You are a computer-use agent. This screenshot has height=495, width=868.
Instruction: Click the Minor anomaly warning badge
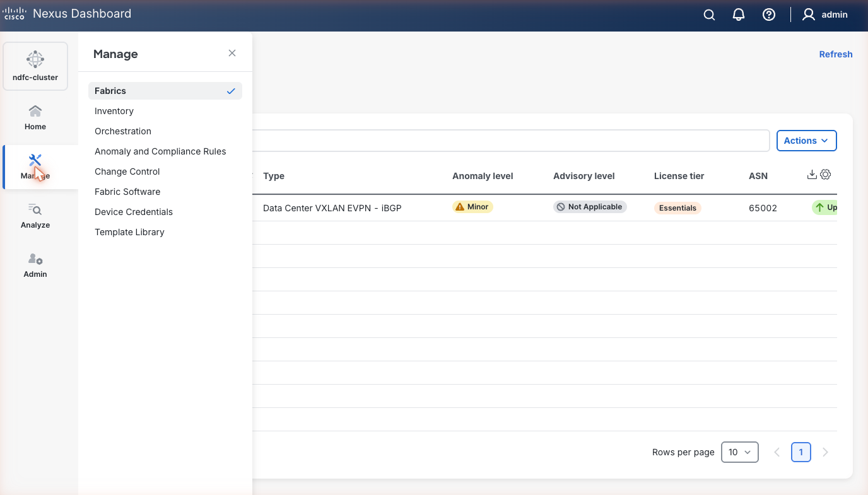pyautogui.click(x=472, y=207)
